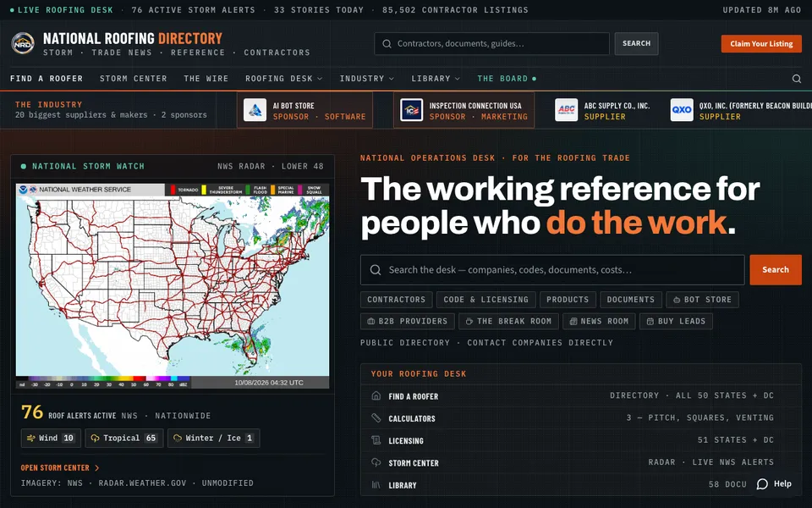The height and width of the screenshot is (508, 812).
Task: Open The Board nav item
Action: [x=507, y=79]
